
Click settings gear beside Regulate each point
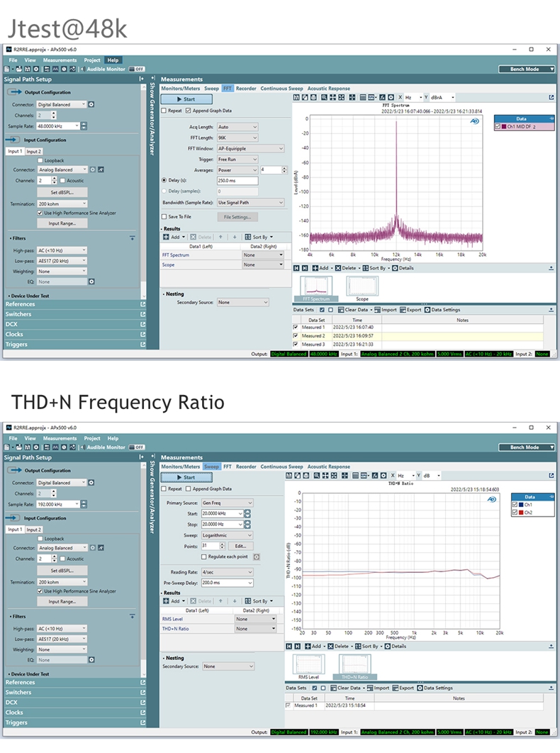coord(256,557)
